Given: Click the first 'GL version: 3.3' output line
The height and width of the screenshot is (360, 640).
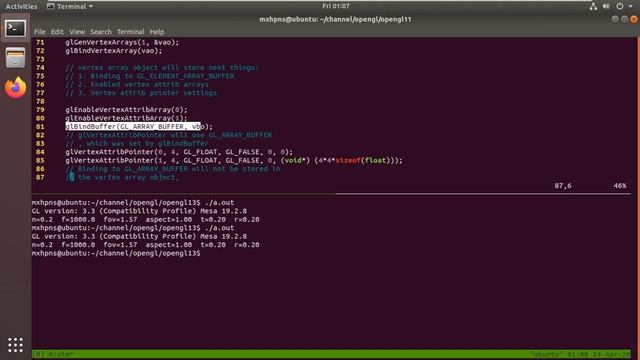Looking at the screenshot, I should [139, 211].
